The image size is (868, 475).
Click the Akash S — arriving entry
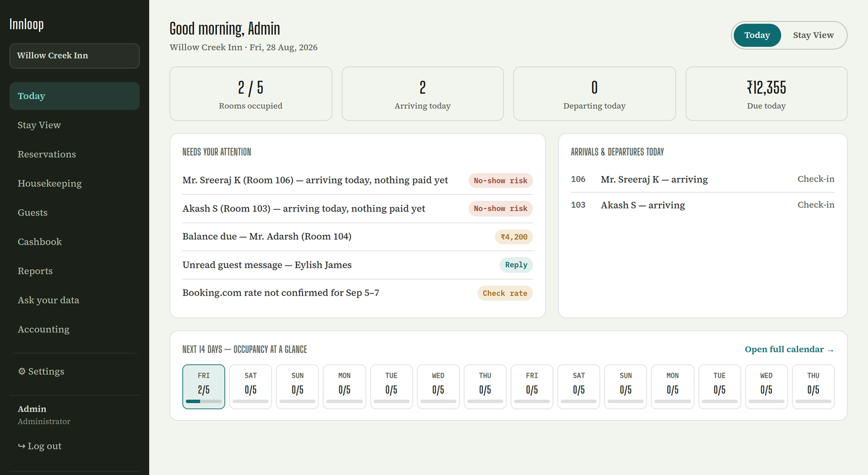pyautogui.click(x=643, y=205)
